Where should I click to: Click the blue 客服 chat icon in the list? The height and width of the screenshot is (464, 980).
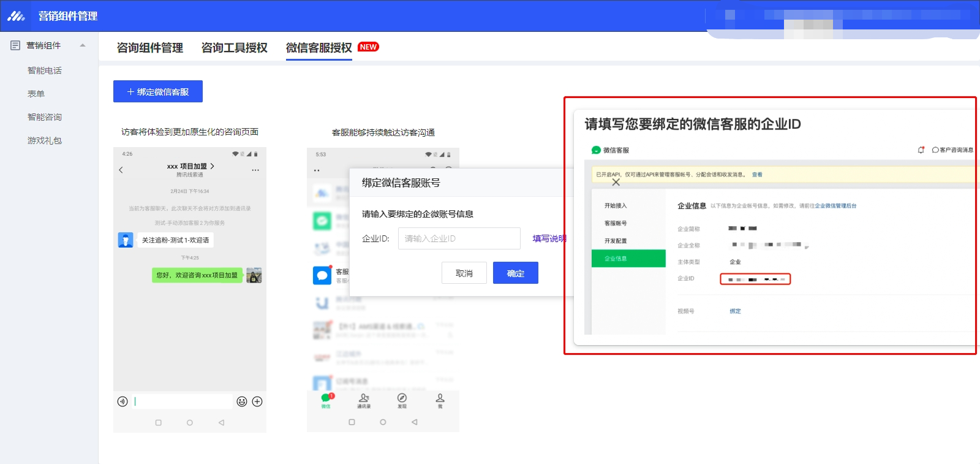(x=322, y=275)
